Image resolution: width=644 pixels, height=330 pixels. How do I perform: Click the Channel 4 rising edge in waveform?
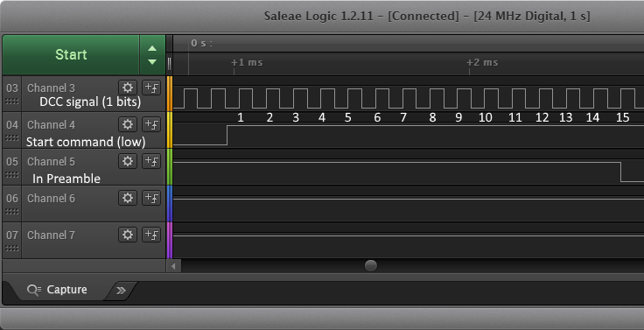[227, 135]
